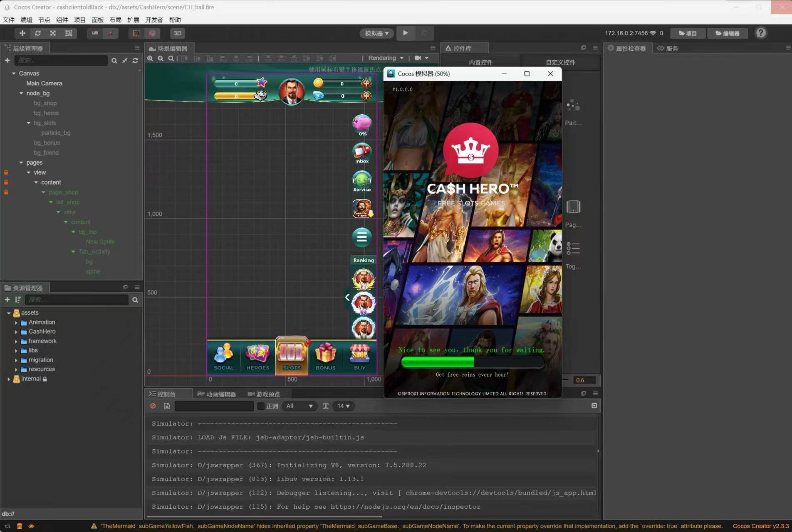Toggle the lock on the page_shop node
792x532 pixels.
coord(6,192)
